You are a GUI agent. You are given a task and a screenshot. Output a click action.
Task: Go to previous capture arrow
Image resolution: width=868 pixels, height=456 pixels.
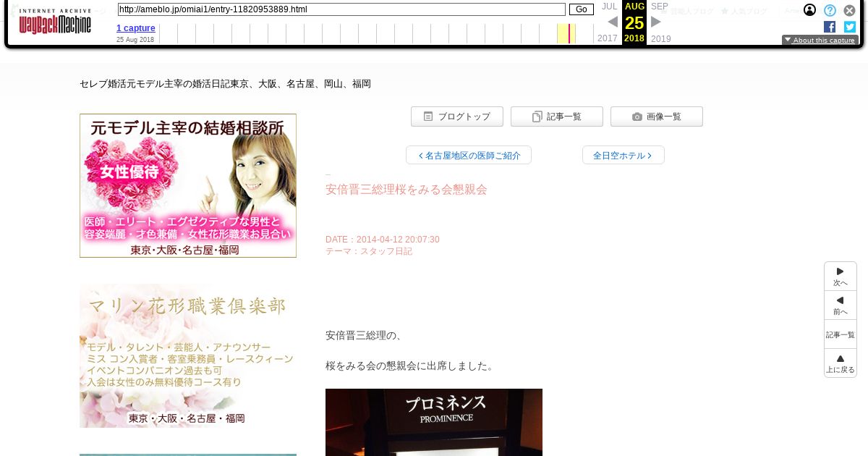613,22
